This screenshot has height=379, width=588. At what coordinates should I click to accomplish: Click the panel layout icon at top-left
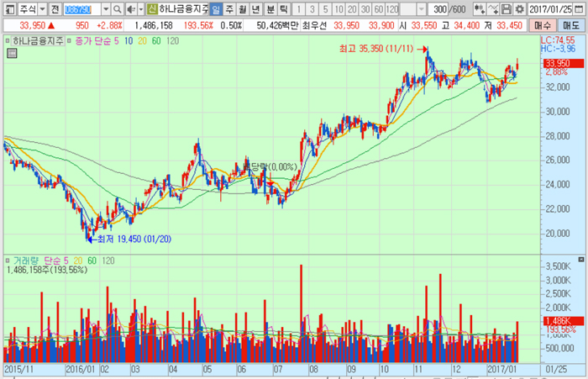tap(8, 8)
